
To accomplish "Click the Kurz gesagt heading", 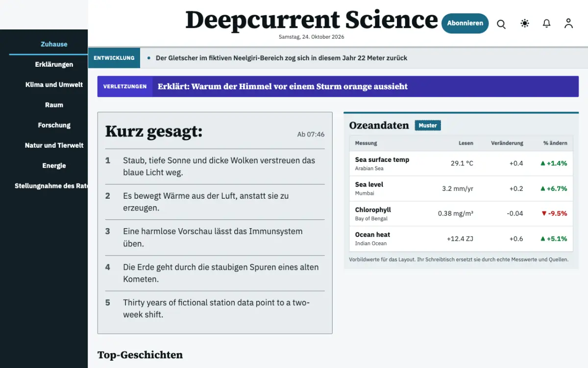I will 154,131.
